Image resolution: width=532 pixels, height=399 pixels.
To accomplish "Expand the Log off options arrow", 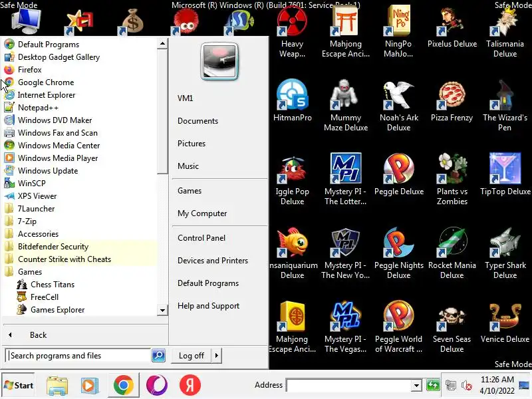I will pyautogui.click(x=217, y=356).
